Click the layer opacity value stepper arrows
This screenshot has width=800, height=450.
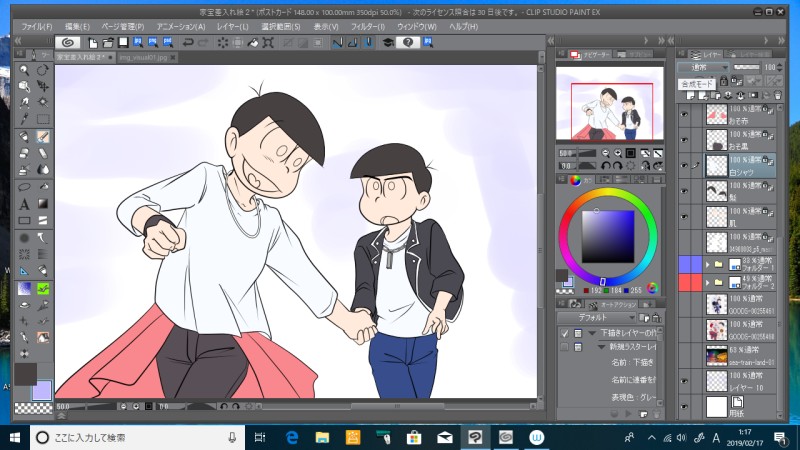[779, 67]
